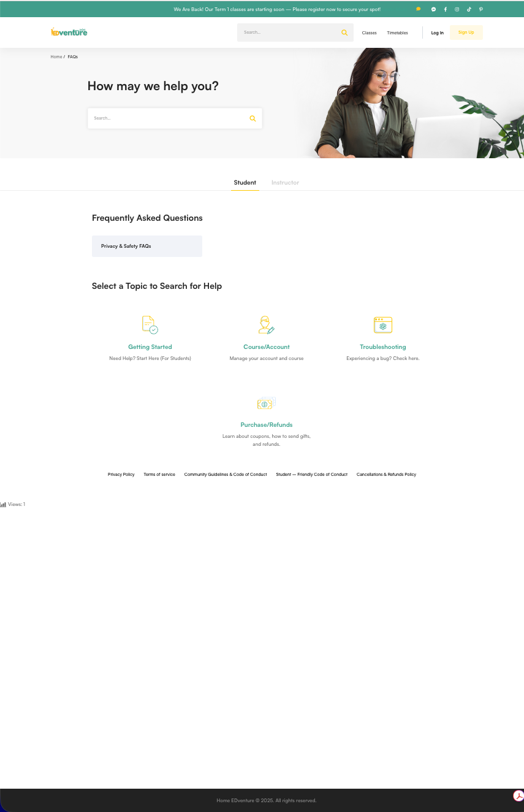The height and width of the screenshot is (812, 524).
Task: Click the help search magnifier icon
Action: (253, 118)
